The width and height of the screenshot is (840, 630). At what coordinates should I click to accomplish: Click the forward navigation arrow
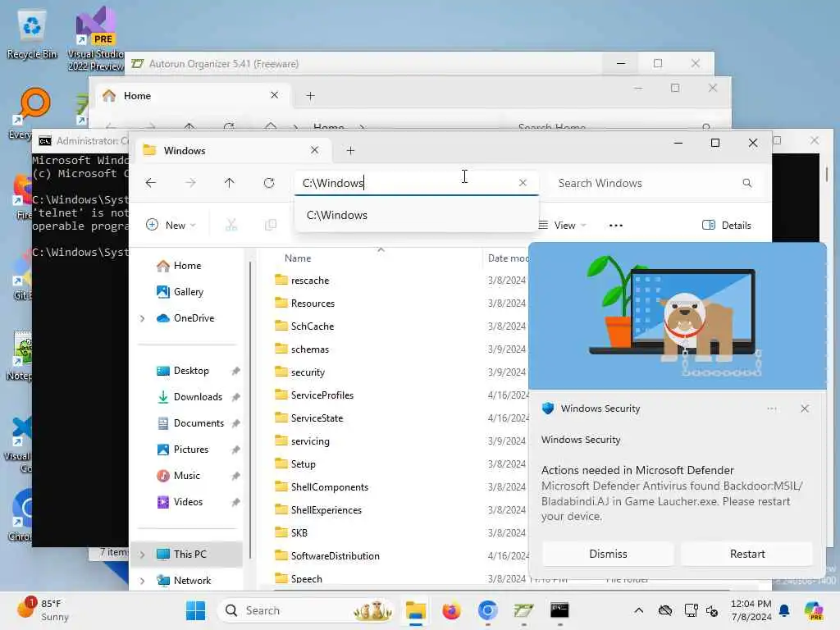tap(190, 183)
